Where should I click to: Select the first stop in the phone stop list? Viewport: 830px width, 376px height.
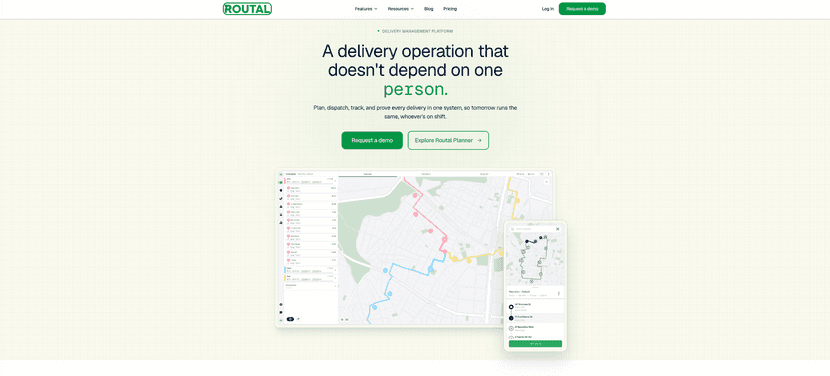[535, 307]
